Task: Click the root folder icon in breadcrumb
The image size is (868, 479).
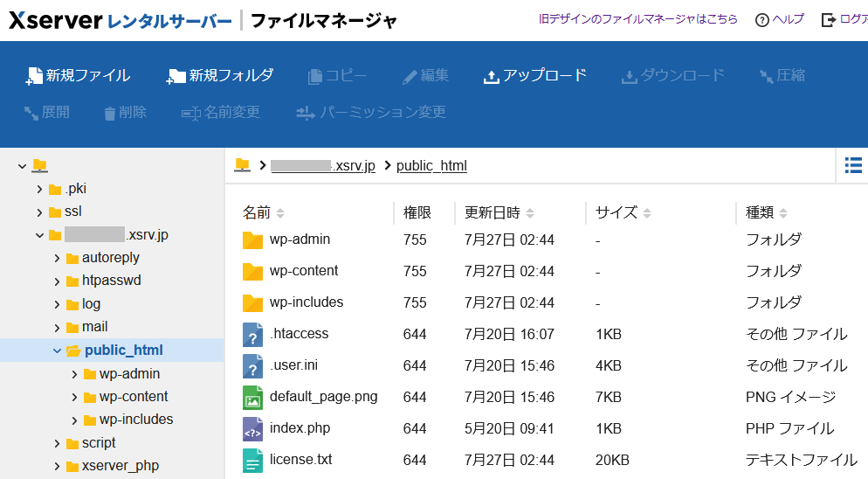Action: tap(243, 165)
